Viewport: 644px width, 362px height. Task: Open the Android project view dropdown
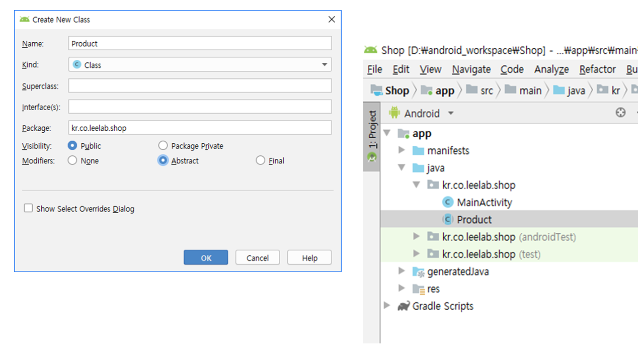pyautogui.click(x=451, y=113)
